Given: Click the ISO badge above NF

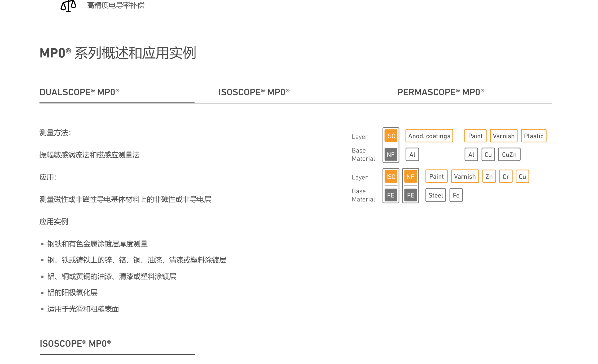Looking at the screenshot, I should click(x=391, y=136).
